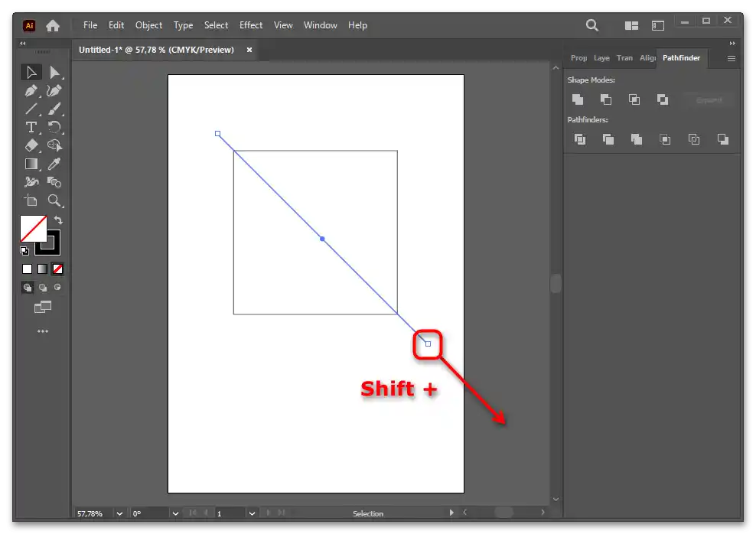
Task: Enable Draw Normal mode
Action: point(28,287)
